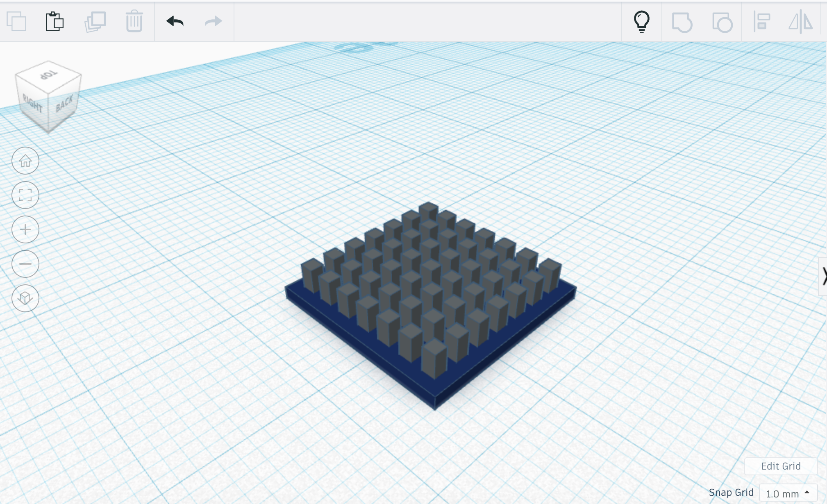Screen dimensions: 827x504
Task: Open the Edit Grid settings
Action: 781,466
